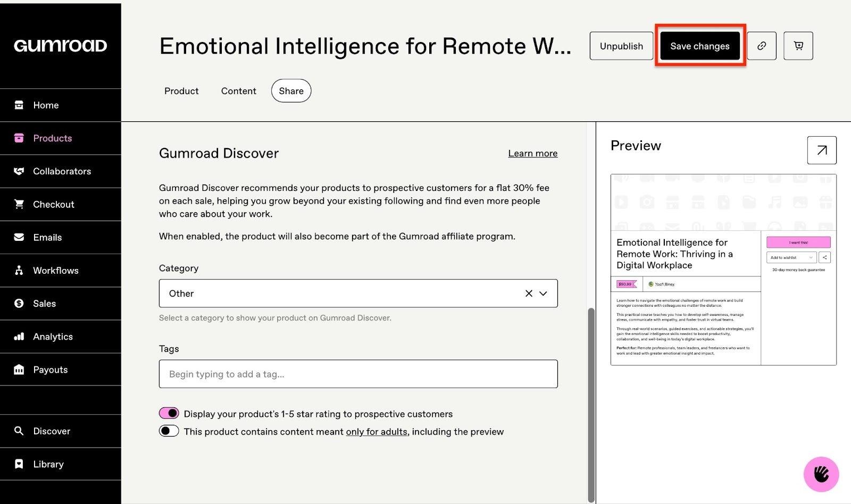Click the Payouts bank icon
The height and width of the screenshot is (504, 851).
(19, 369)
